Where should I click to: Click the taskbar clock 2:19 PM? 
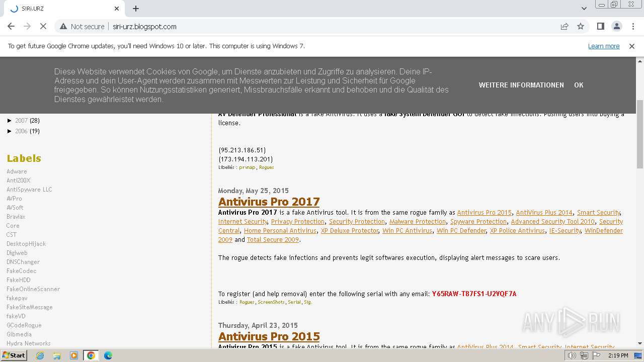point(618,355)
